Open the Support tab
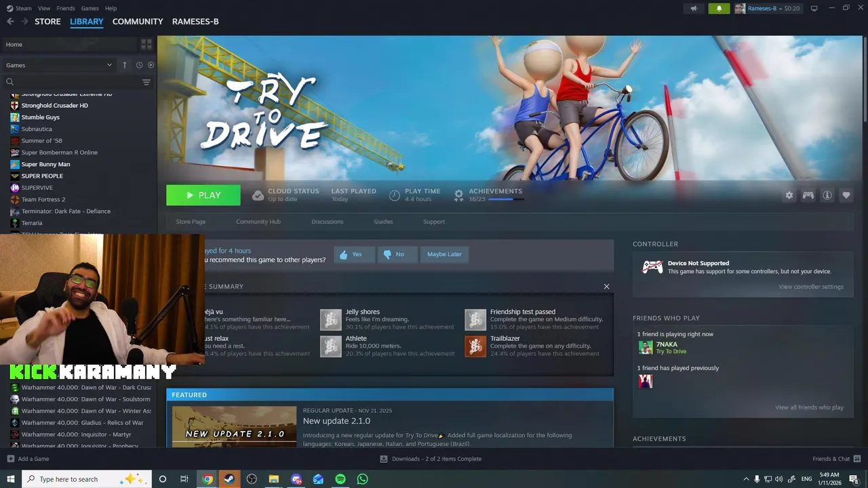 (x=434, y=222)
